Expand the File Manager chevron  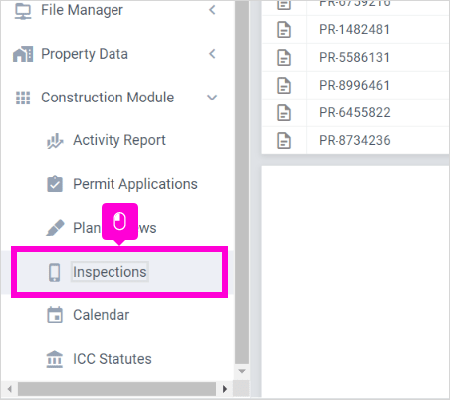(x=212, y=10)
